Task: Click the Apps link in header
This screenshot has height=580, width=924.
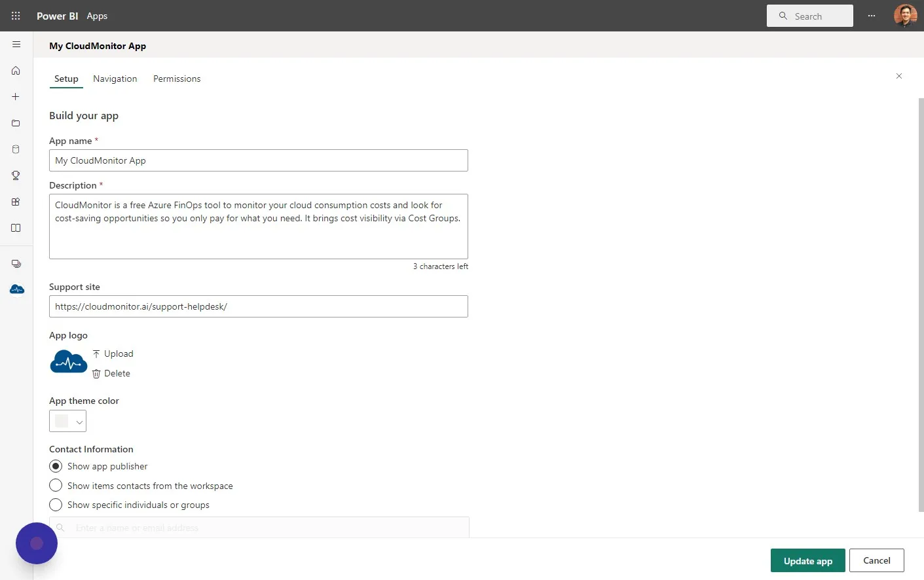Action: (x=97, y=16)
